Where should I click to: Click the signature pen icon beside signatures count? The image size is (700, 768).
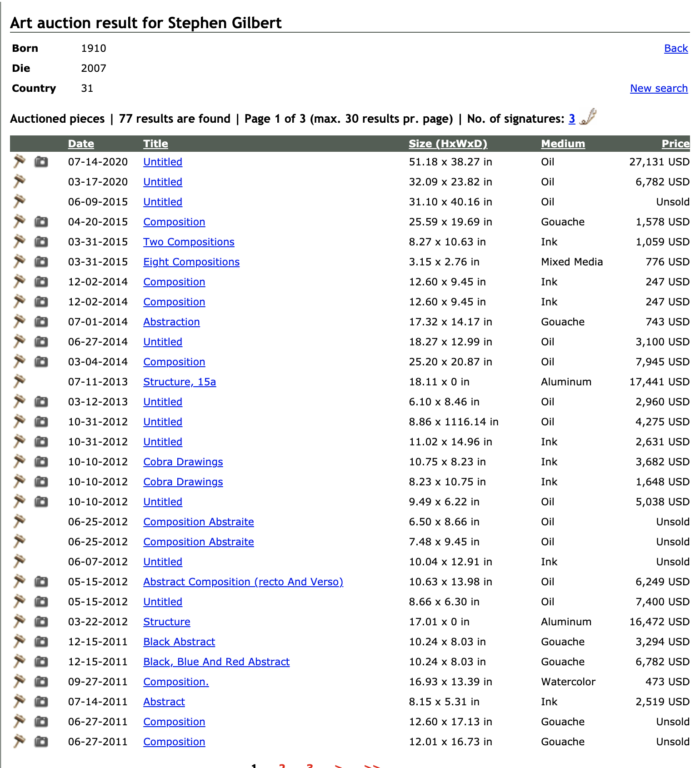588,117
